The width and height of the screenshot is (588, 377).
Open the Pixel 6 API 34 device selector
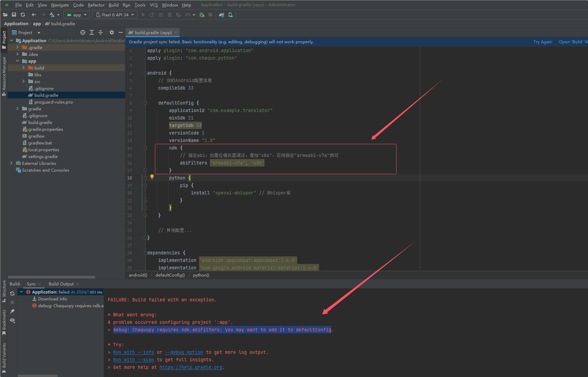click(115, 15)
